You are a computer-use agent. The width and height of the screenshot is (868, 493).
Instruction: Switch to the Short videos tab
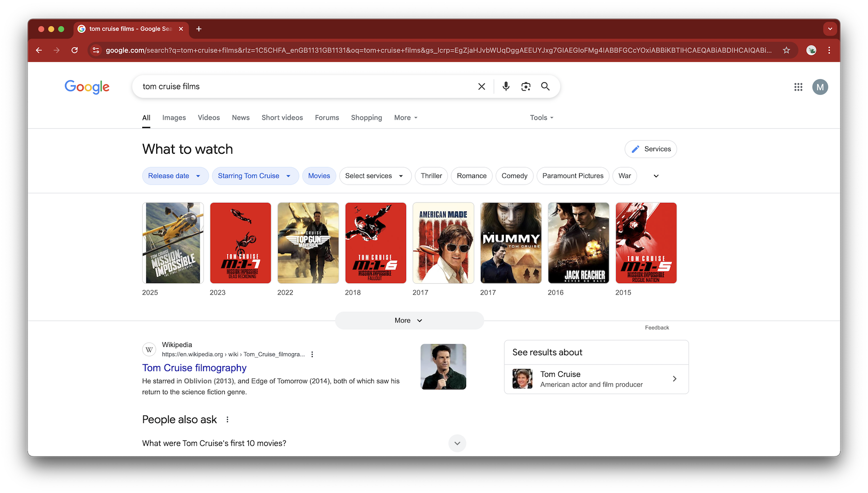click(x=282, y=118)
